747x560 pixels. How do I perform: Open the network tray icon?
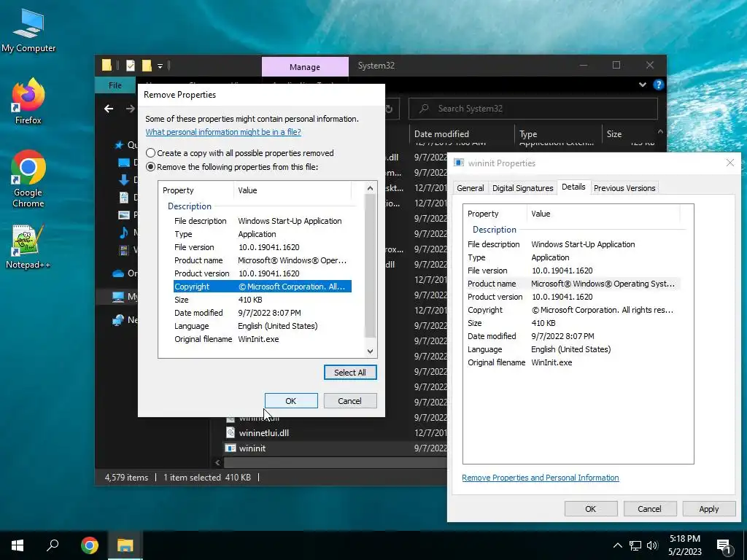click(635, 545)
